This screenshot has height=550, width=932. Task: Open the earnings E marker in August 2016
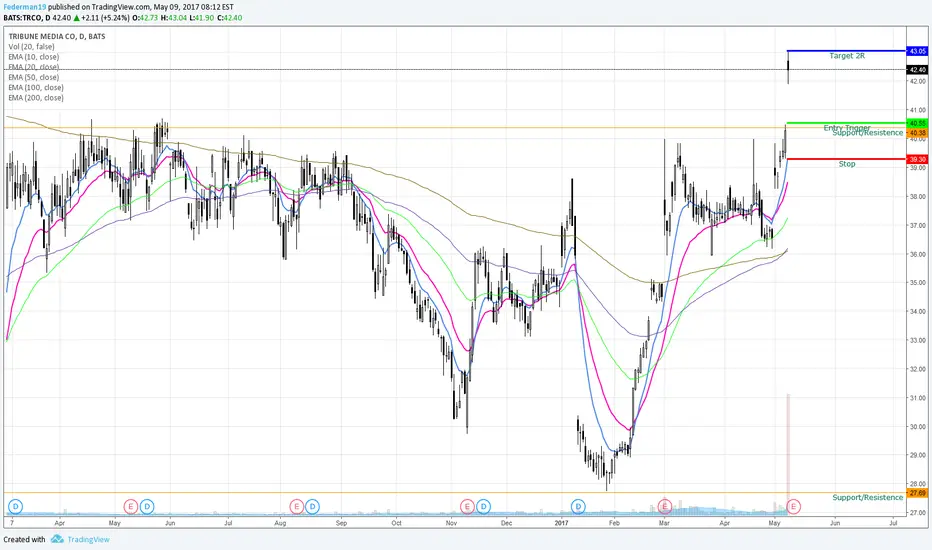pos(297,507)
